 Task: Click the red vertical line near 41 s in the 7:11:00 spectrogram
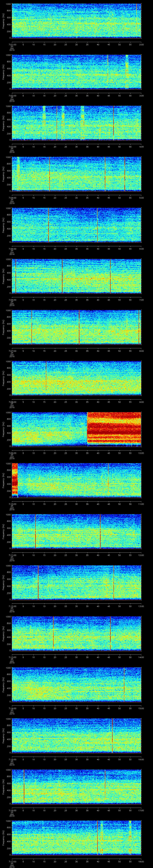click(100, 531)
